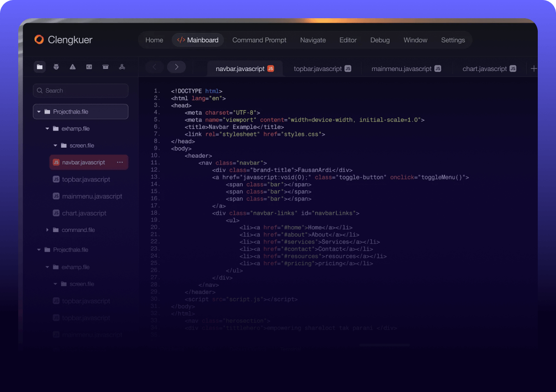The image size is (556, 392).
Task: Collapse the exhamp.file folder
Action: 47,129
